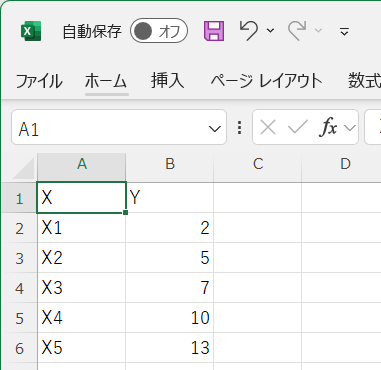The height and width of the screenshot is (370, 381).
Task: Click the Undo arrow icon
Action: [x=249, y=31]
